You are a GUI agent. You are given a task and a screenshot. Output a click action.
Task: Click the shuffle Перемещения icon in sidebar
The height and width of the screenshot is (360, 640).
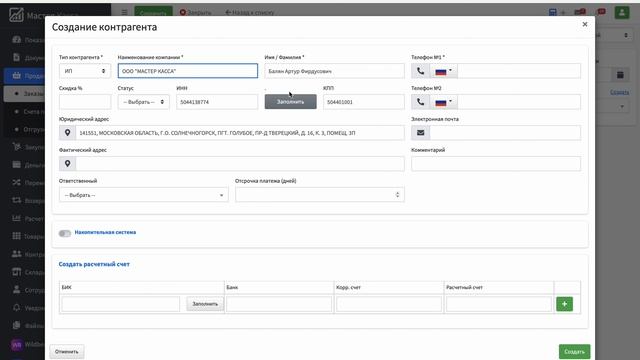[16, 182]
